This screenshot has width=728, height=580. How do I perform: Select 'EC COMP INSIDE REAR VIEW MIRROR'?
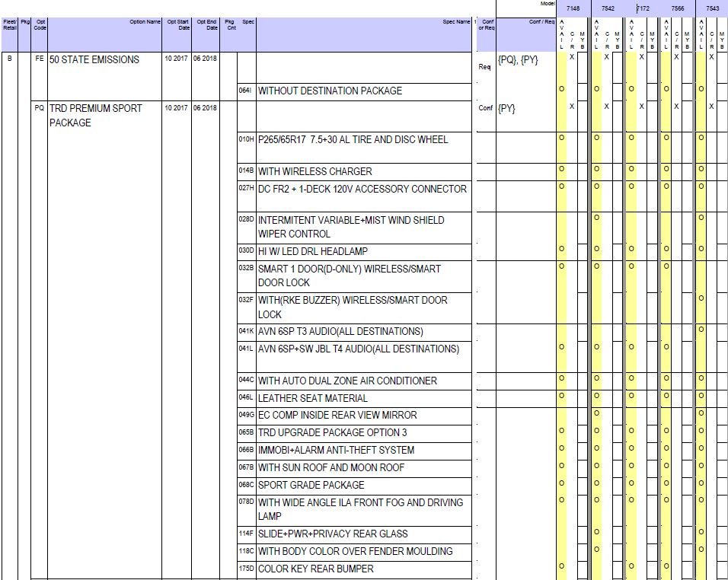(x=337, y=415)
